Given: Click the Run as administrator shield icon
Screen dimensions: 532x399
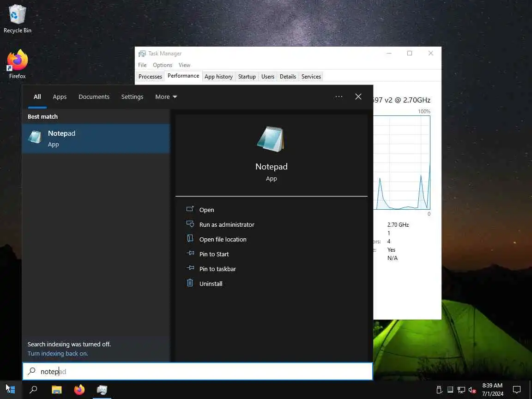Looking at the screenshot, I should pos(190,224).
